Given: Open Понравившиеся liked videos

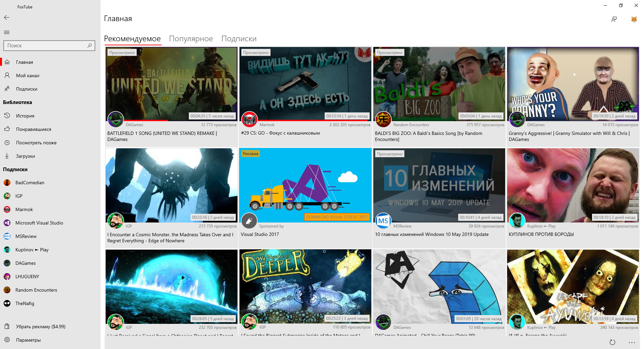Looking at the screenshot, I should point(34,129).
